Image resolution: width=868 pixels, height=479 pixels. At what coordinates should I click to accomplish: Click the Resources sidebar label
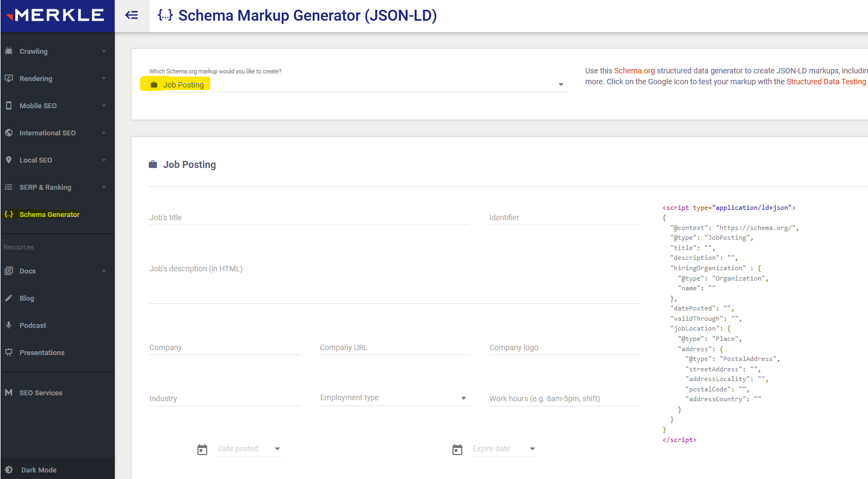click(18, 247)
